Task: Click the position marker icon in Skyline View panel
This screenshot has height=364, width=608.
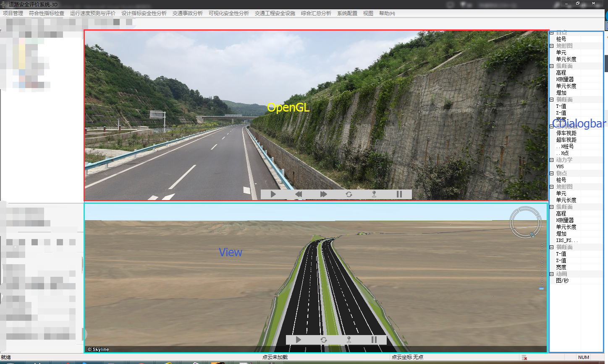Action: click(x=348, y=340)
